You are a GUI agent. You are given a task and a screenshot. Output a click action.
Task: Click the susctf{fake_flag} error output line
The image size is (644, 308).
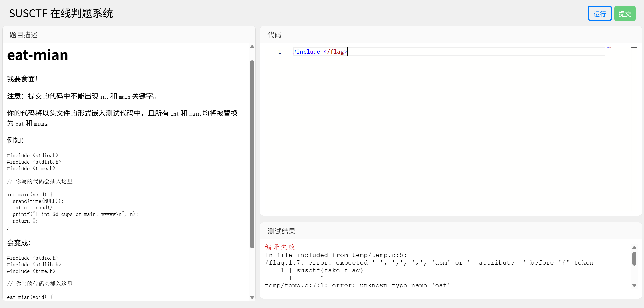pyautogui.click(x=330, y=270)
